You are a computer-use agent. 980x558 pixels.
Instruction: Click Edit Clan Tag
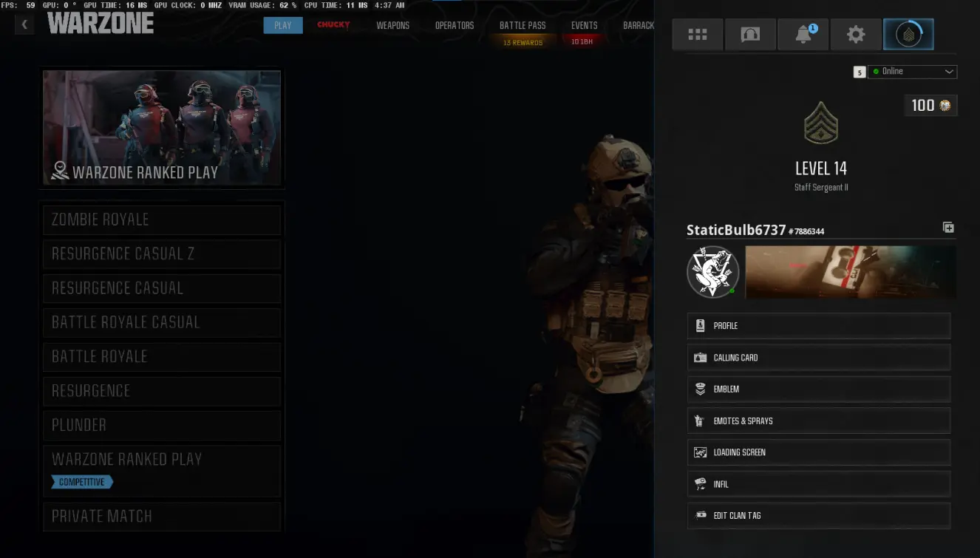[819, 516]
